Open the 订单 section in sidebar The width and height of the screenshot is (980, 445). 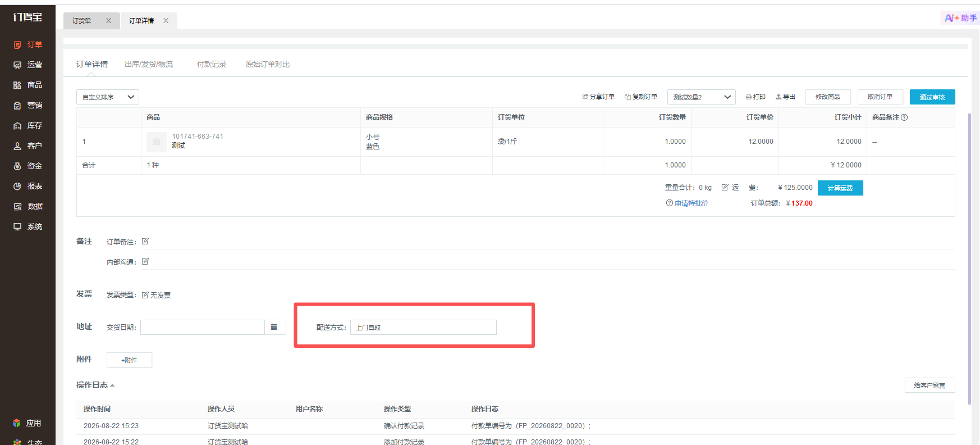pos(28,44)
